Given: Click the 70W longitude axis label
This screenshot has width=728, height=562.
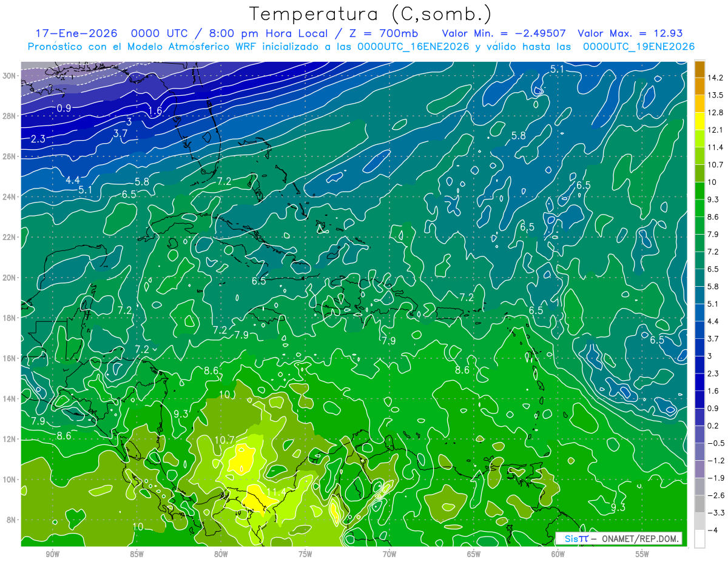Looking at the screenshot, I should click(389, 554).
